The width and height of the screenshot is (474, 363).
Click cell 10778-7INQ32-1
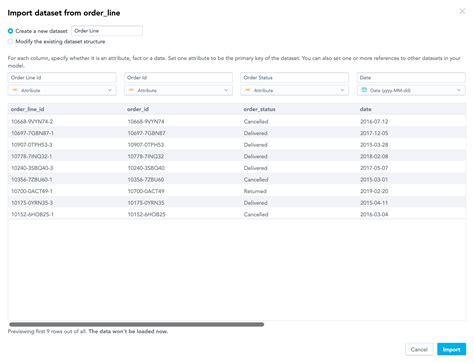[32, 156]
